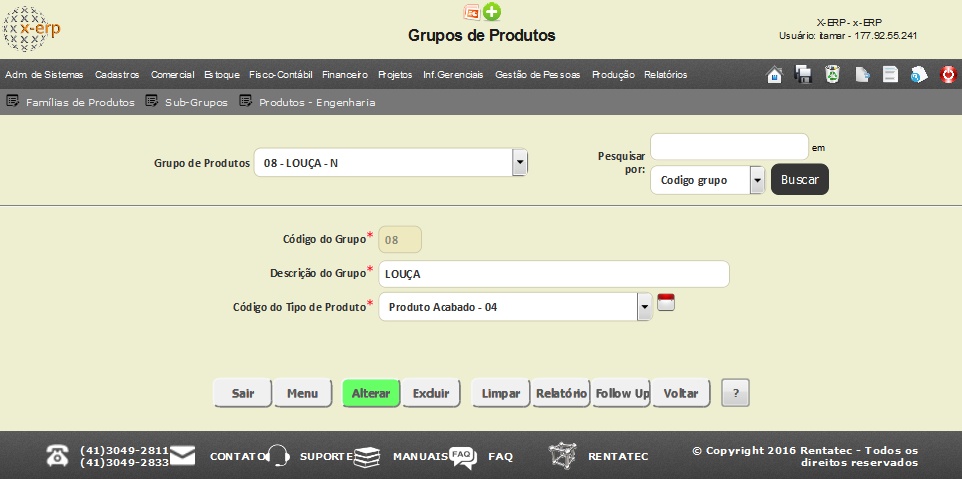Viewport: 962px width, 479px height.
Task: Click the Rentatec cube logo icon
Action: point(563,456)
